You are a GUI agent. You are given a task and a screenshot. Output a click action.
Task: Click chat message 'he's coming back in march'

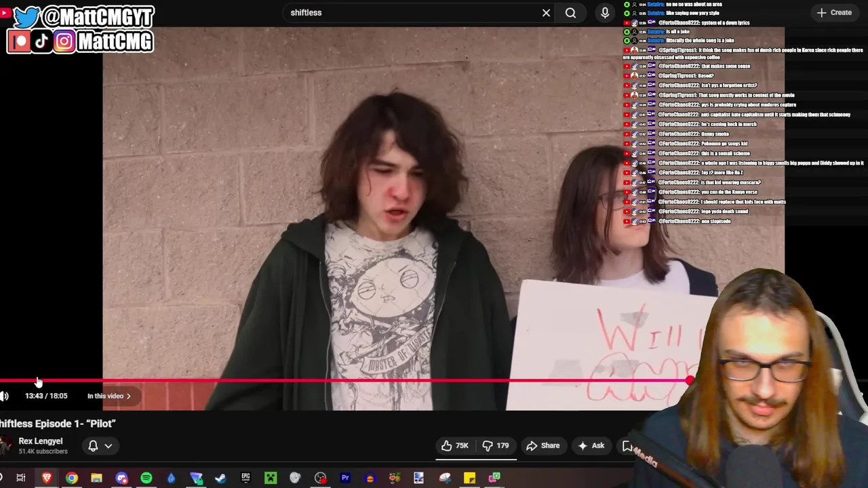point(728,124)
